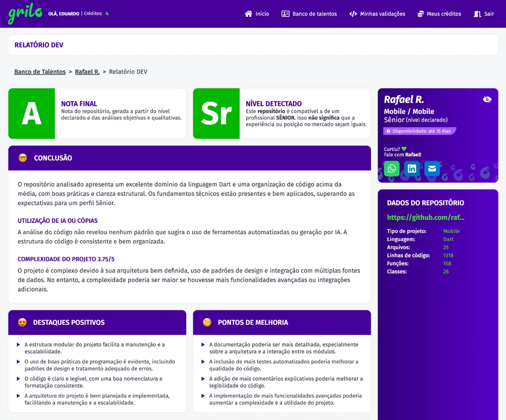The width and height of the screenshot is (506, 420).
Task: Click the code icon for Minhas validações
Action: point(353,14)
